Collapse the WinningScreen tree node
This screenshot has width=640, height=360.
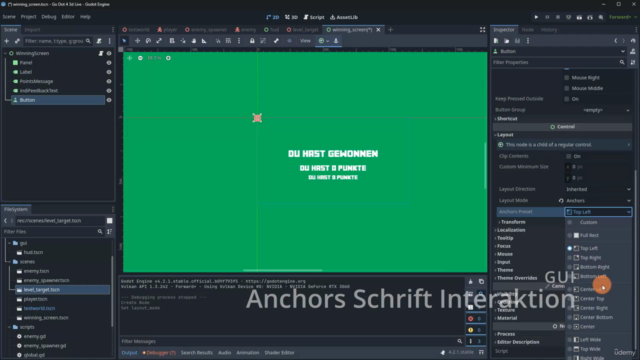click(5, 53)
